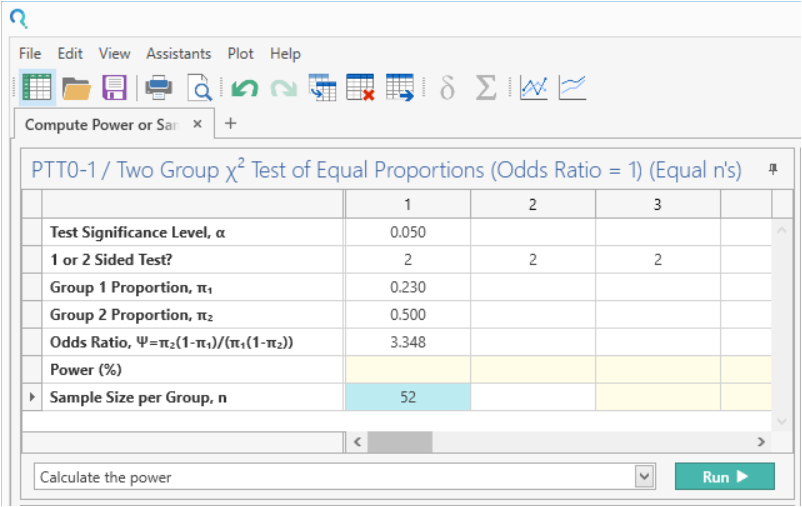Open the Assistants menu
The height and width of the screenshot is (507, 802).
tap(179, 54)
